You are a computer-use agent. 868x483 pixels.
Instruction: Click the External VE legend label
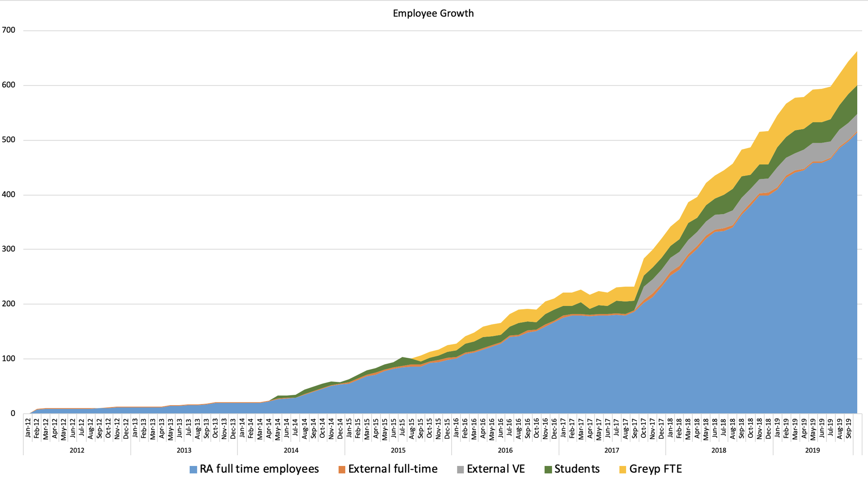click(x=495, y=469)
